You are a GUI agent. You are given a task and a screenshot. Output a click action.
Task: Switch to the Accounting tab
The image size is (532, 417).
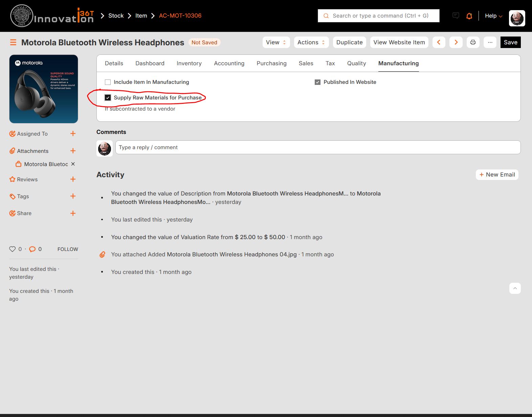(x=229, y=63)
